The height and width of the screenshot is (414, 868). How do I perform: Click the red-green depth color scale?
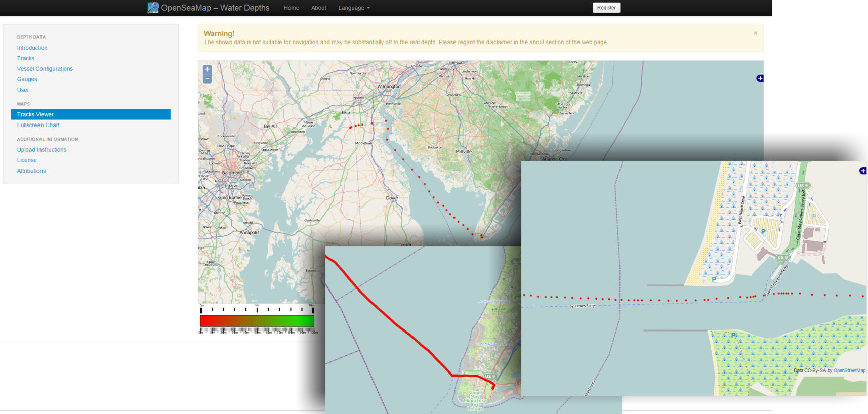257,321
